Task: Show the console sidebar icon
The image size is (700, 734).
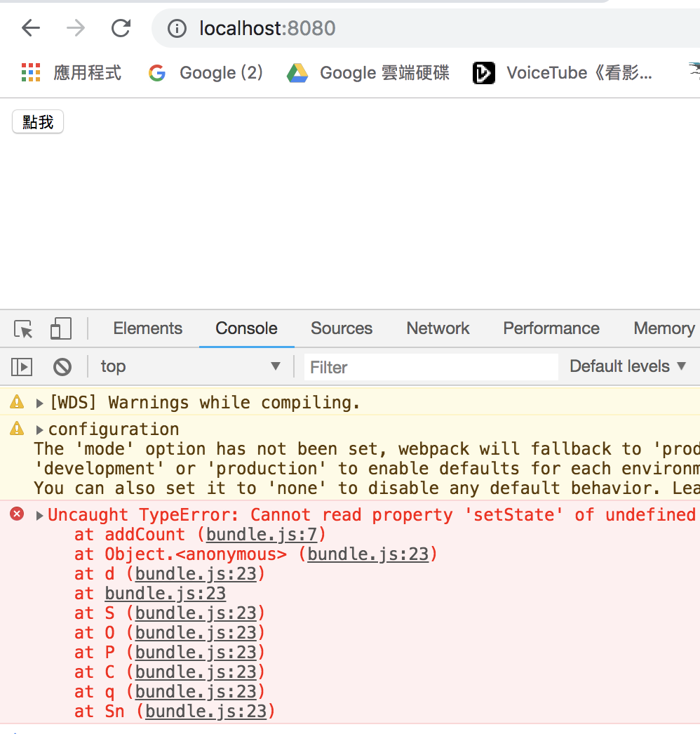Action: pyautogui.click(x=22, y=366)
